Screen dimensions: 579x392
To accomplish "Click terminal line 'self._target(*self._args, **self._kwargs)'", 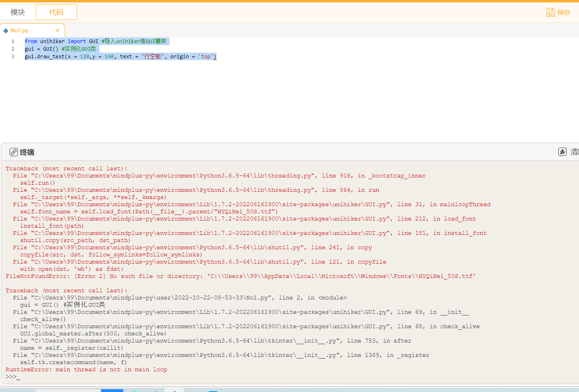I will 93,197.
